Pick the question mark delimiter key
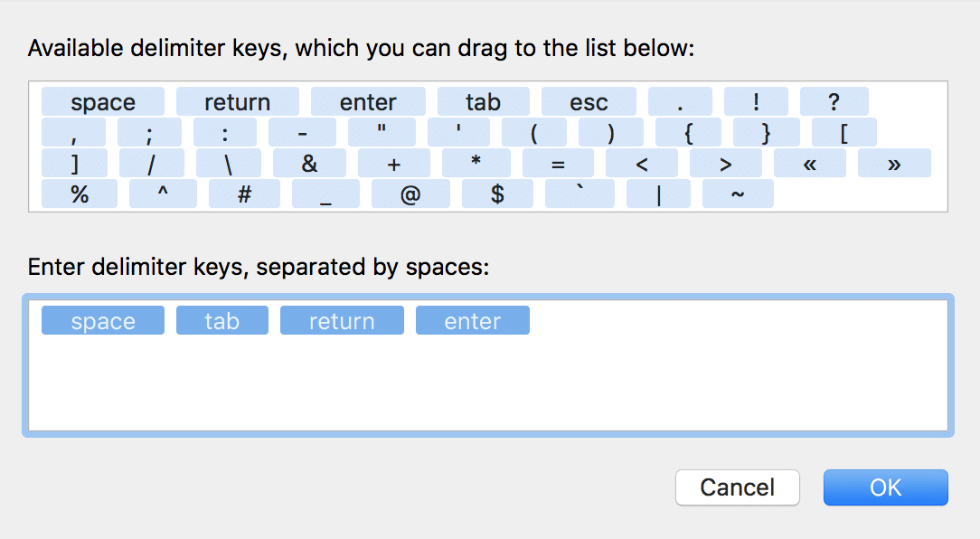Viewport: 980px width, 539px height. tap(834, 102)
